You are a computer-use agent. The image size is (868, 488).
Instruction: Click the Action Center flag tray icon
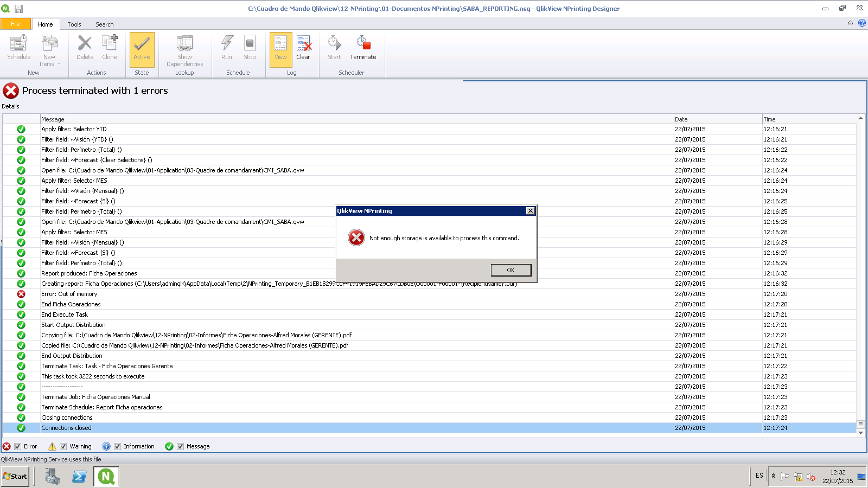point(784,477)
